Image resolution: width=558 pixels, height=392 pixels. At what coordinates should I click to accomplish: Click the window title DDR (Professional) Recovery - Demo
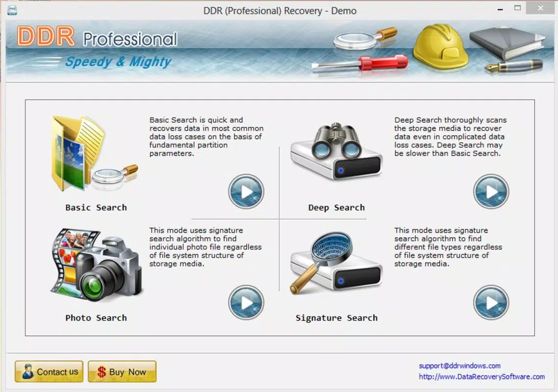(x=280, y=11)
